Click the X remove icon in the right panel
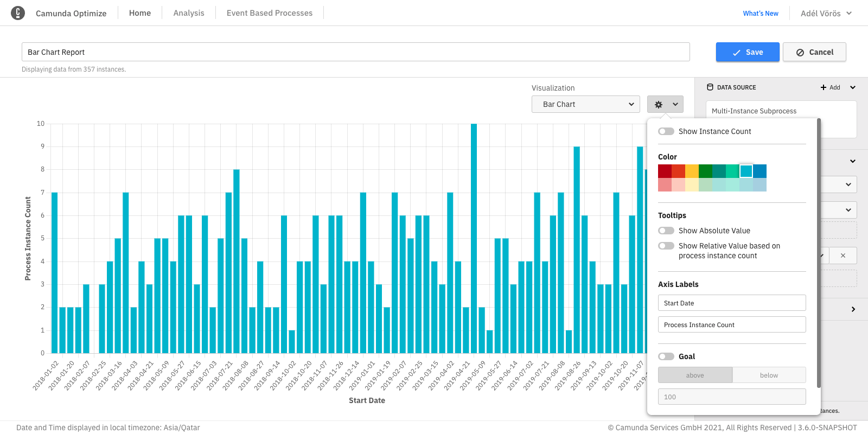The image size is (868, 434). [x=843, y=256]
